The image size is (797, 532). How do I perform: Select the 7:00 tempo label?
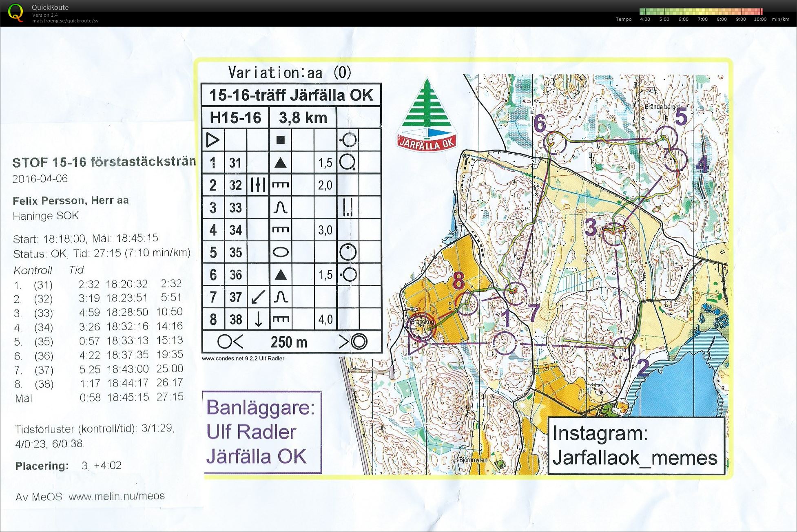point(702,19)
